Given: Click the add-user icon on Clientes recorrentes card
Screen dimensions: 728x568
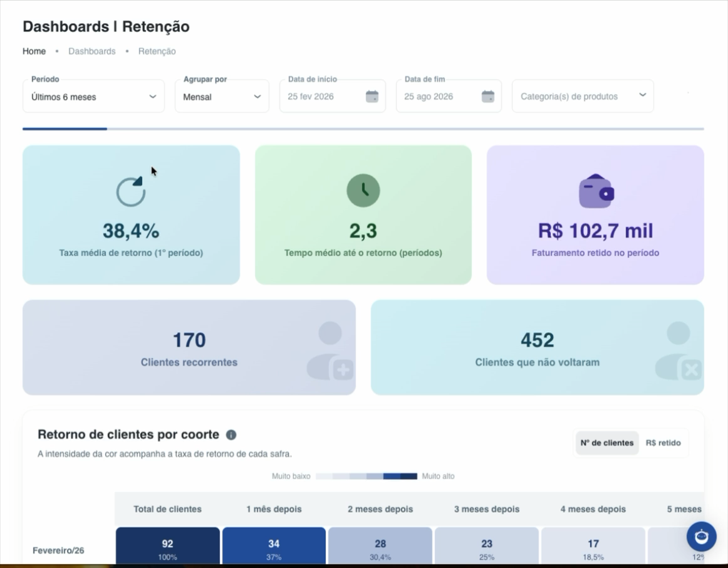Looking at the screenshot, I should coord(330,350).
